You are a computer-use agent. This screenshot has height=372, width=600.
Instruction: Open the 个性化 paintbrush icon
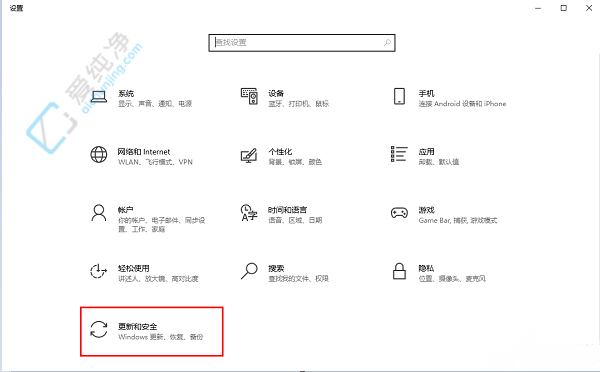click(x=249, y=155)
